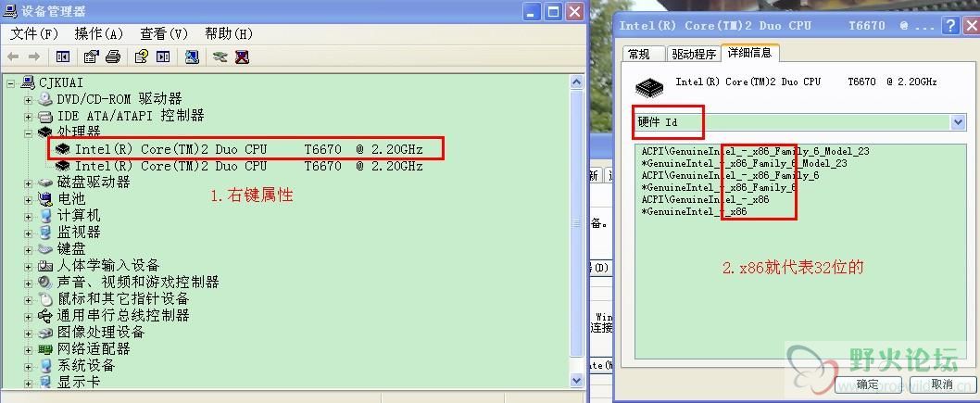Expand the IDE ATA/ATAPI 控制器 node
Image resolution: width=980 pixels, height=403 pixels.
28,116
